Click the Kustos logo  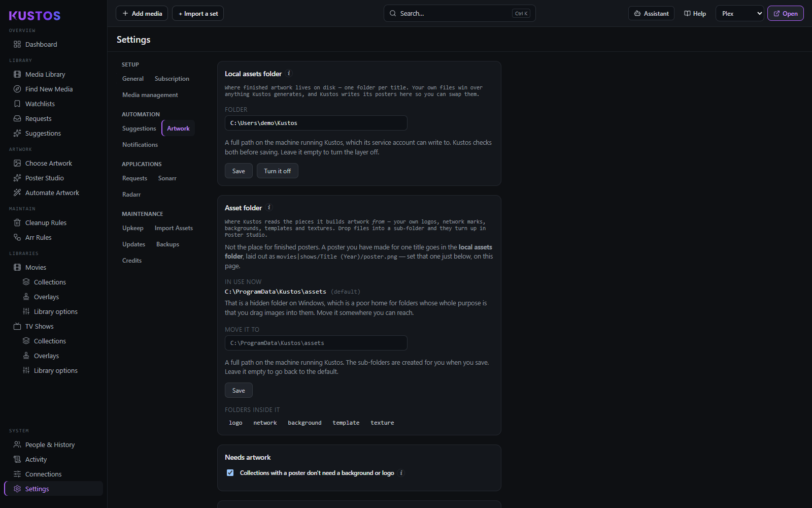(35, 16)
